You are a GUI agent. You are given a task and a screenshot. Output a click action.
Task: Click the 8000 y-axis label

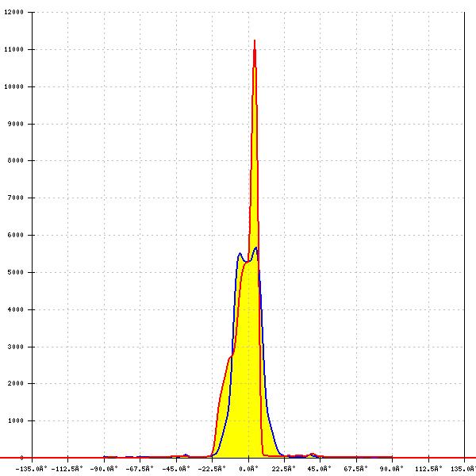click(x=16, y=160)
